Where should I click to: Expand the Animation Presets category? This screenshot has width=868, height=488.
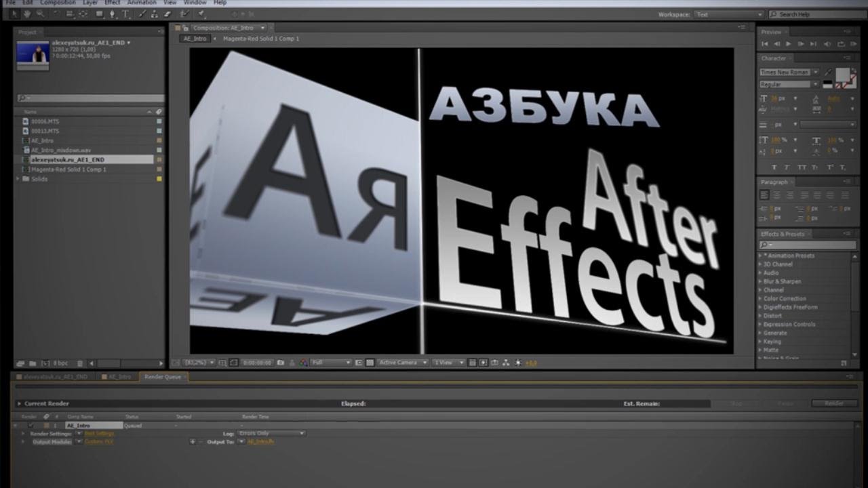759,256
